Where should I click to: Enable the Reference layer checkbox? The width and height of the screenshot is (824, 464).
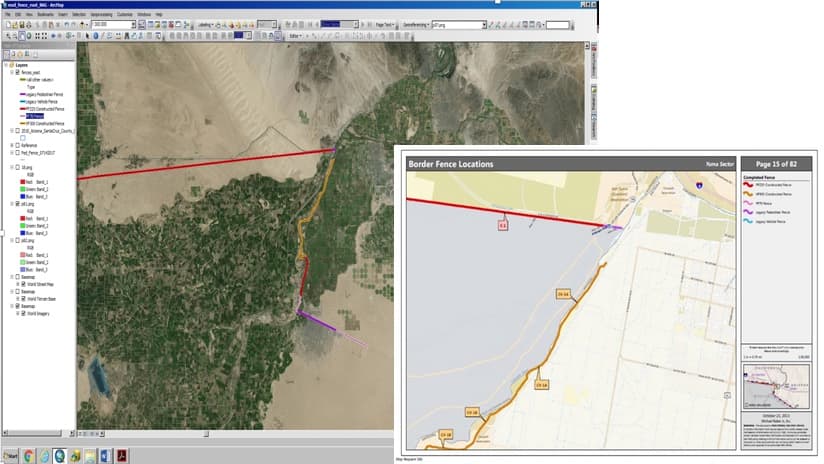point(18,145)
